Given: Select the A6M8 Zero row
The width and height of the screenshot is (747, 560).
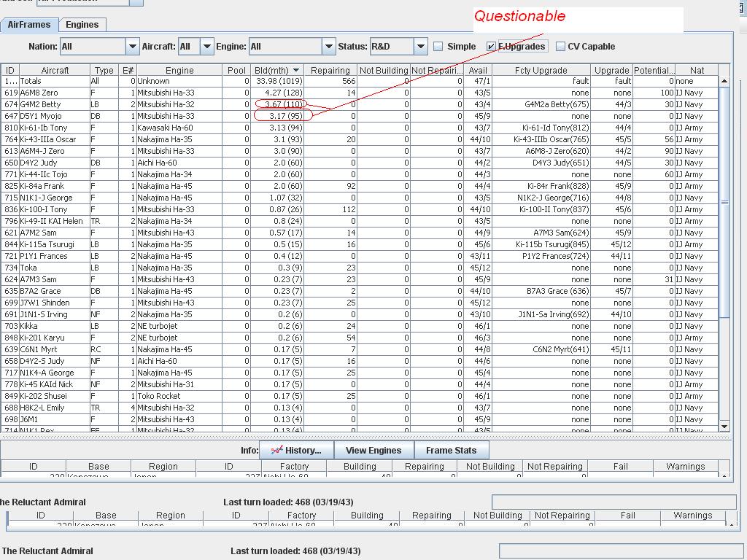Looking at the screenshot, I should [x=360, y=93].
